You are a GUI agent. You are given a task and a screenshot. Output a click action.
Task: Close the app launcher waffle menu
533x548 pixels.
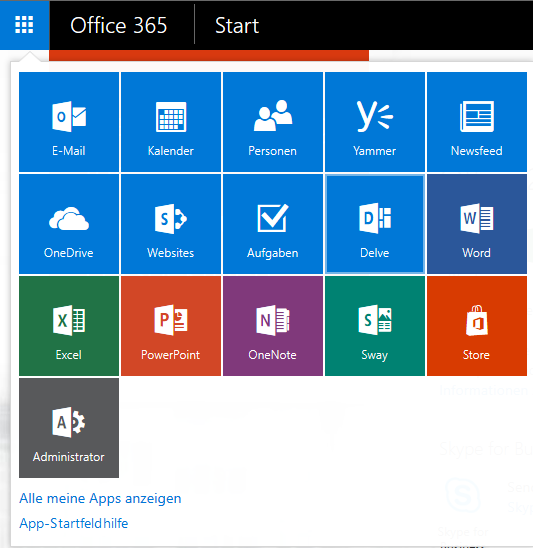(24, 25)
